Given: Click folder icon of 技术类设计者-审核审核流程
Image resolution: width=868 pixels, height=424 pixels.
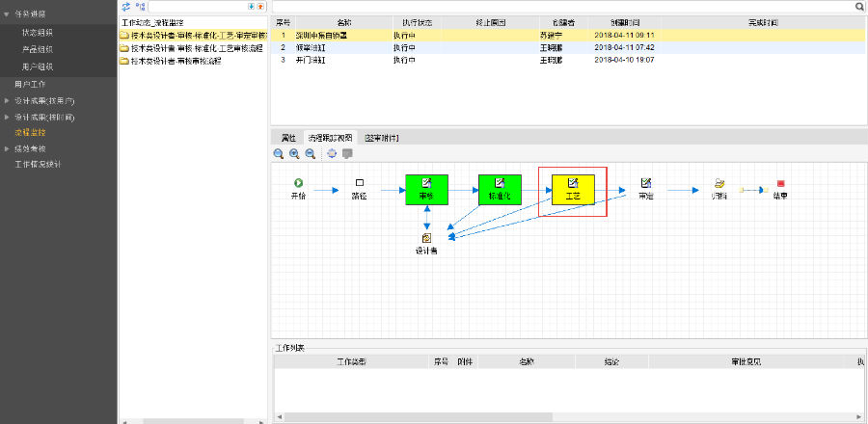Looking at the screenshot, I should tap(124, 62).
